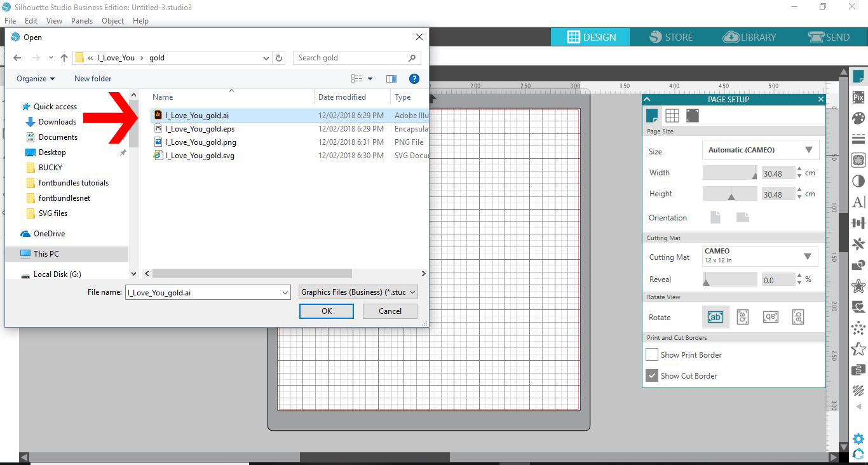Open the Modify panel icon
Screen dimensions: 868x465
pyautogui.click(x=858, y=265)
